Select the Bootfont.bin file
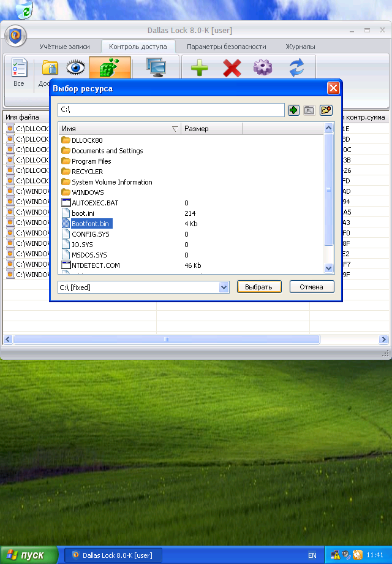The height and width of the screenshot is (564, 392). [x=86, y=224]
